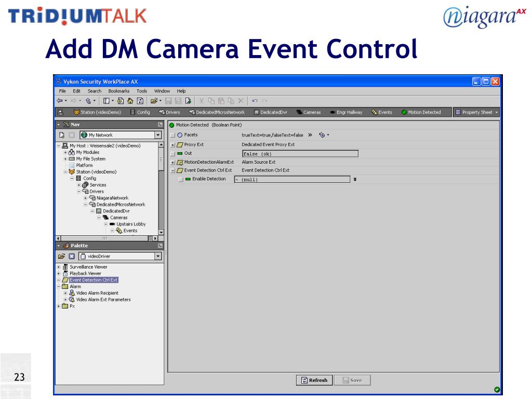Expand the MotionDetectionAlarmExt property

tap(172, 162)
